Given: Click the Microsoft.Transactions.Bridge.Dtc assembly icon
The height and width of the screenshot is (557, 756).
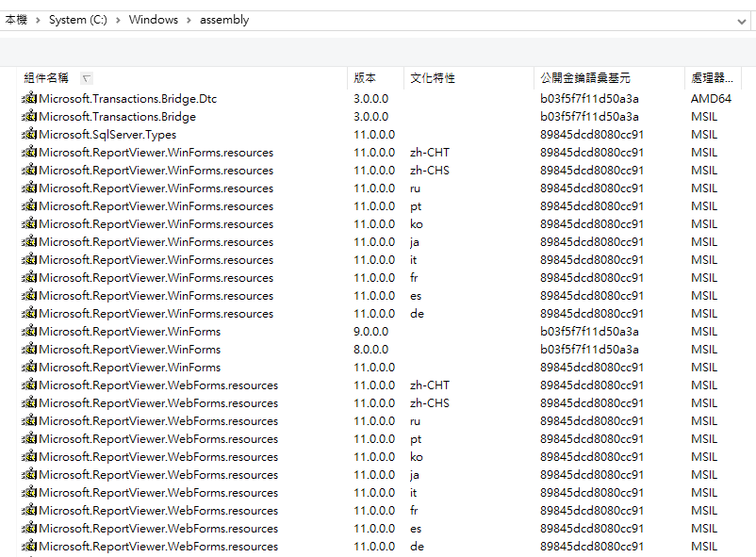Looking at the screenshot, I should [29, 99].
